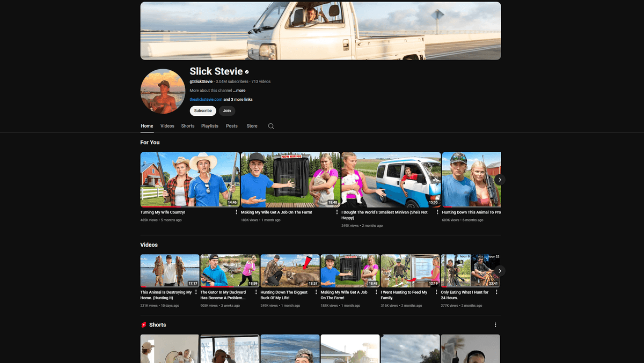This screenshot has height=363, width=644.
Task: Go to the Shorts tab
Action: point(188,126)
